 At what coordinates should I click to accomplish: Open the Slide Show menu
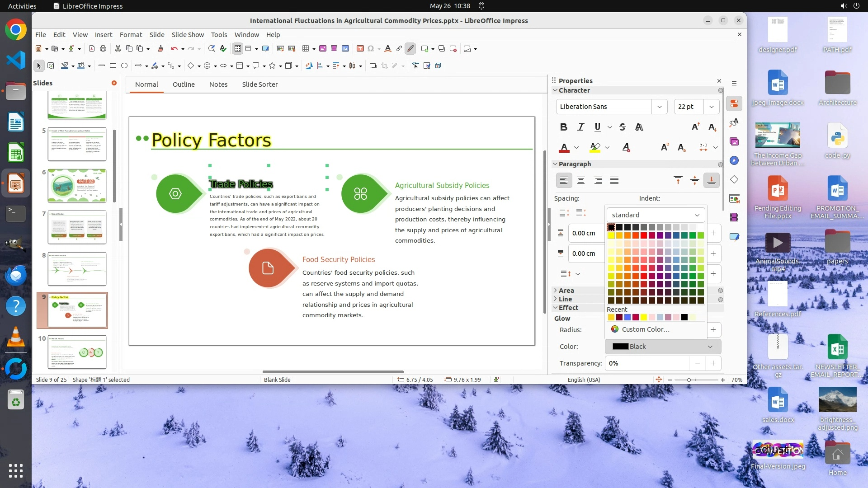point(188,34)
